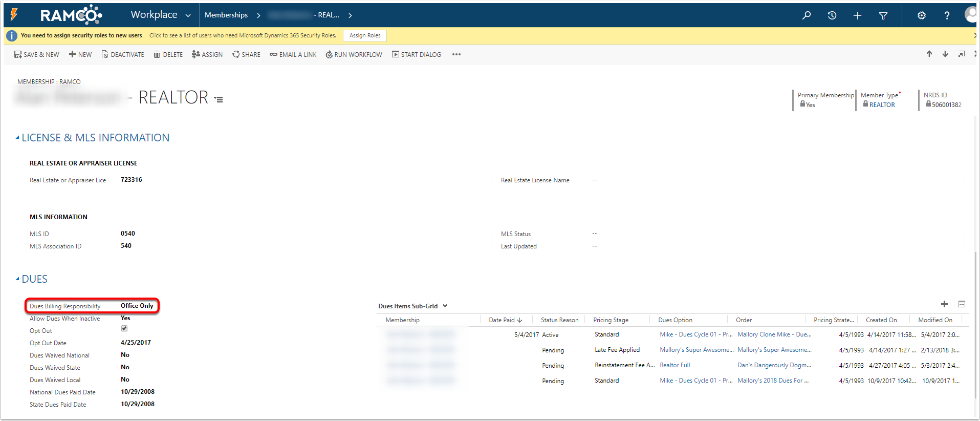The height and width of the screenshot is (421, 980).
Task: Open the advanced find filter icon
Action: 883,15
